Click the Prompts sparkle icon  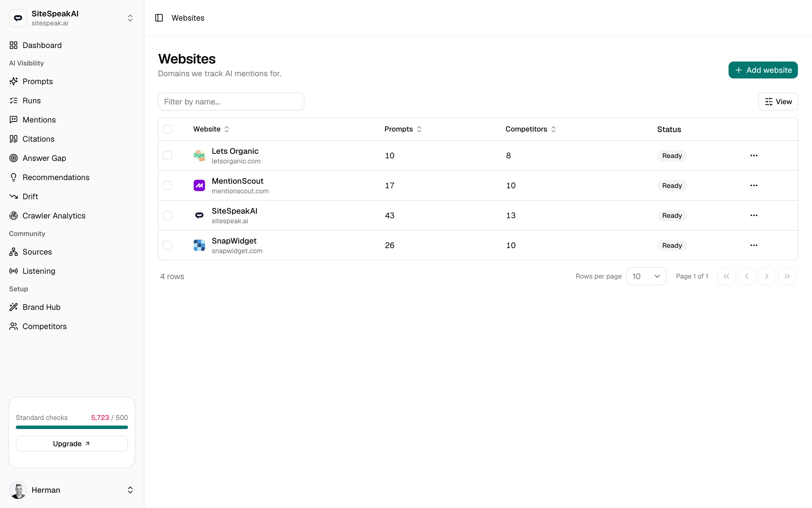14,81
